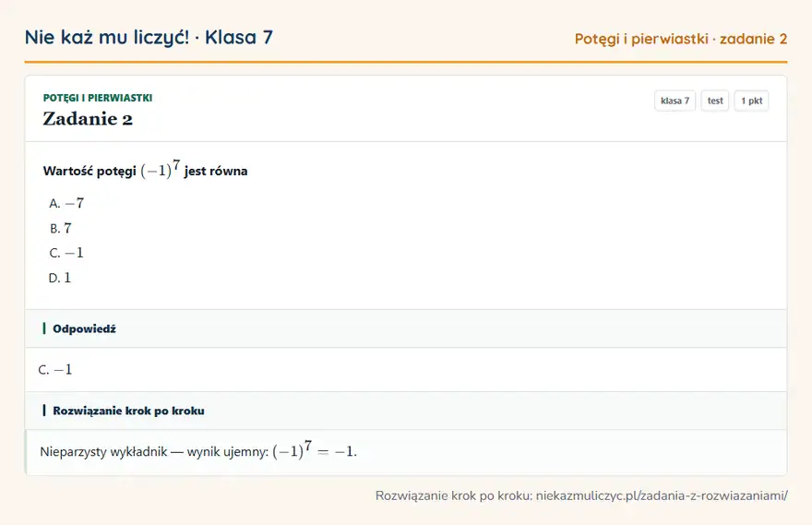Select answer option A. −7
Screen dimensions: 812x525
click(66, 203)
